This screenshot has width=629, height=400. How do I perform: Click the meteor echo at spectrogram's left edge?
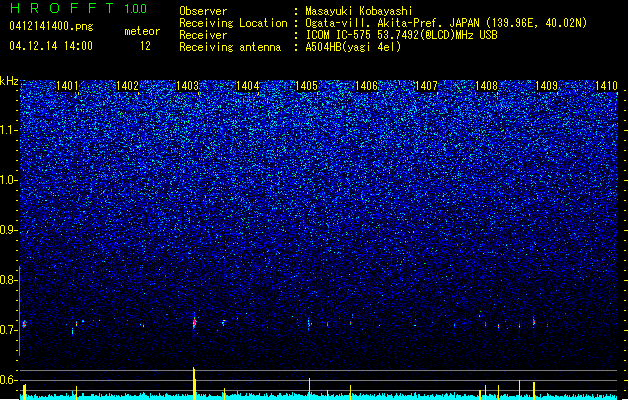(x=24, y=323)
